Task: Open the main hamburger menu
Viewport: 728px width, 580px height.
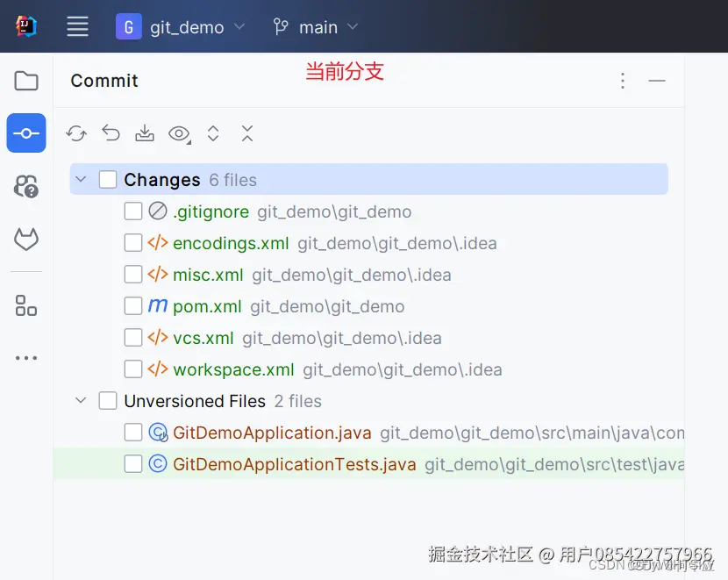Action: 77,26
